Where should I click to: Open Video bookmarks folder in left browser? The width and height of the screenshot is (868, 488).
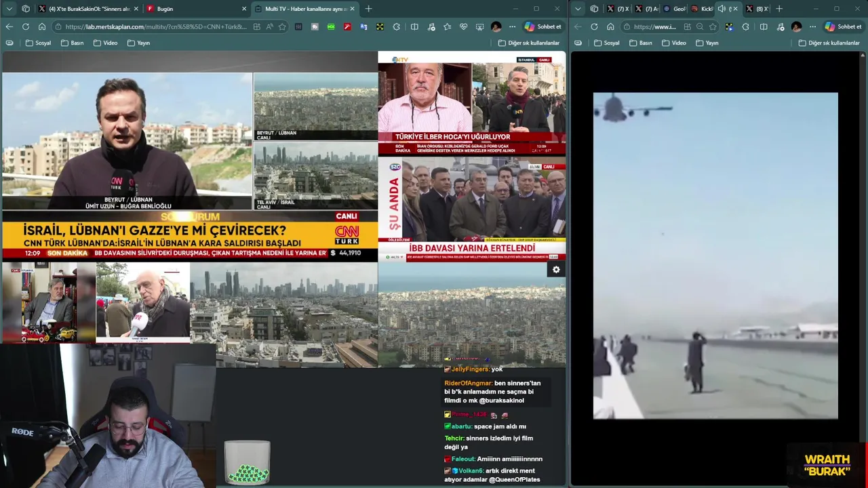105,43
